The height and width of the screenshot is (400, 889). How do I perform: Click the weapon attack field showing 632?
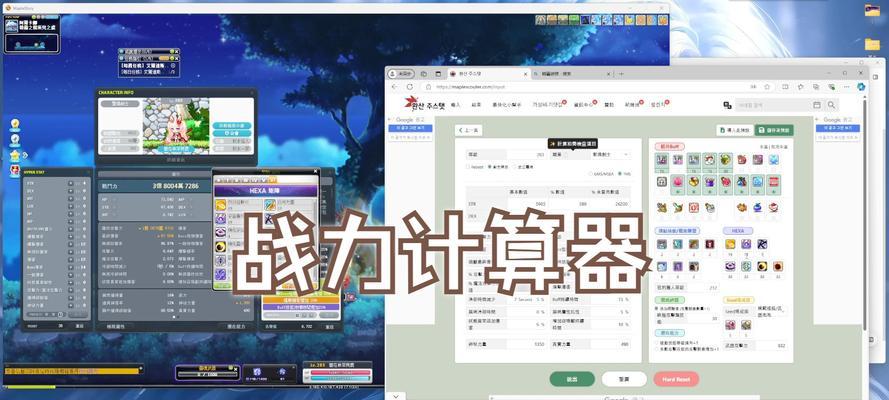tap(772, 345)
